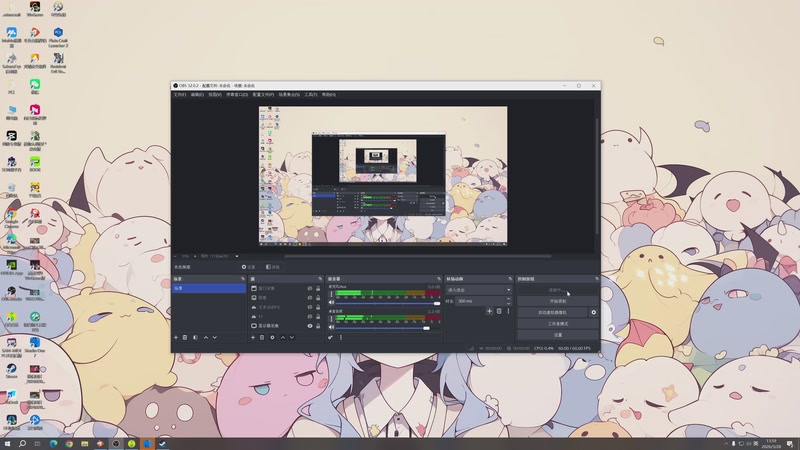Viewport: 800px width, 450px height.
Task: Pop out the audio mixer dock header icon
Action: [x=439, y=279]
